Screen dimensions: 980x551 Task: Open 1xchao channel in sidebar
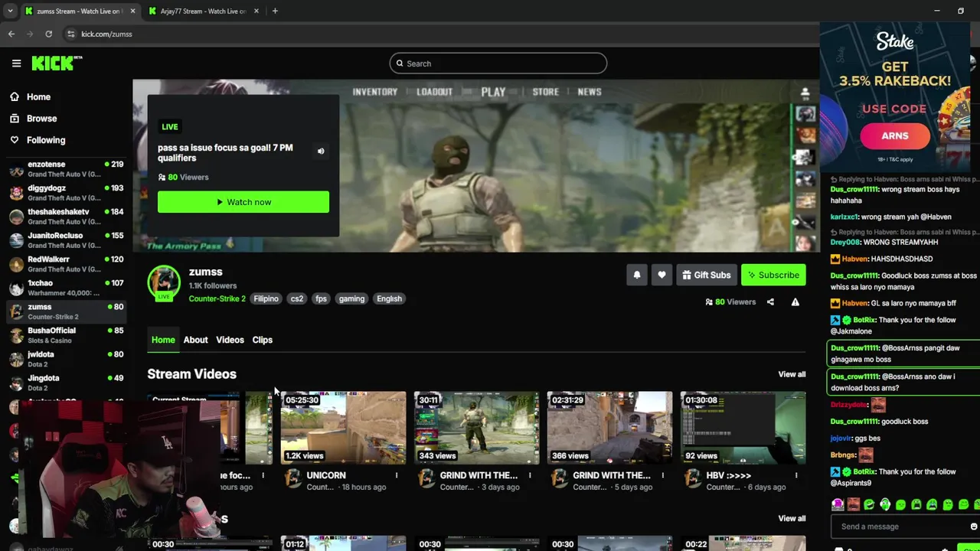(66, 288)
